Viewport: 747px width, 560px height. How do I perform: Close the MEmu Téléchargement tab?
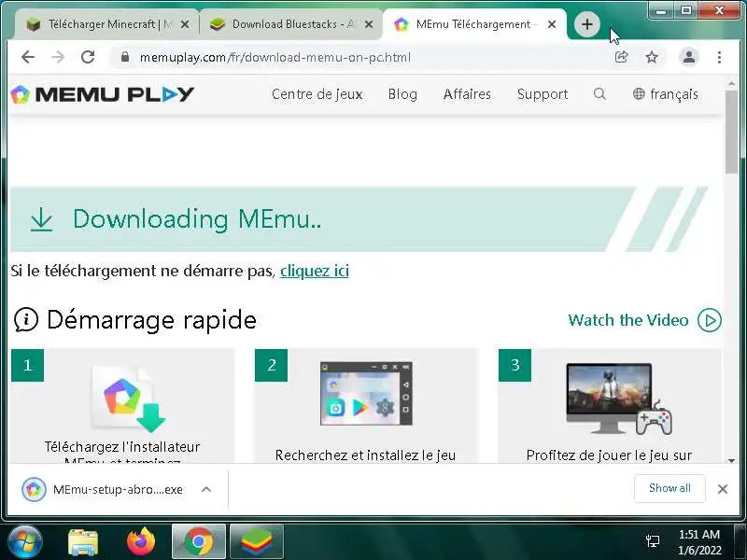click(x=552, y=24)
